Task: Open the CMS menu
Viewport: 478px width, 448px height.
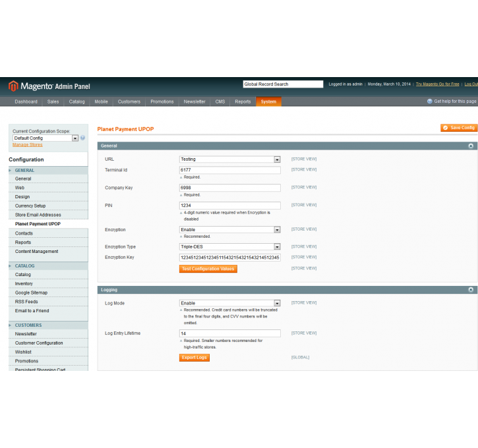Action: click(220, 101)
